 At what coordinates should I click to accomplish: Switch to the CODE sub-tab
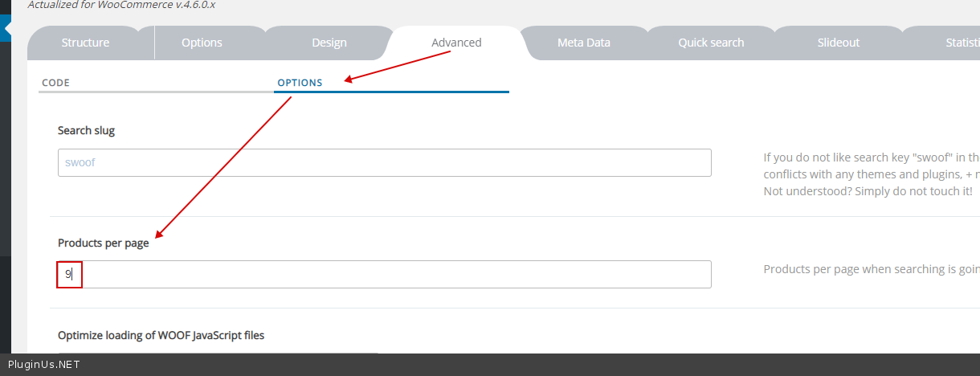pyautogui.click(x=56, y=83)
